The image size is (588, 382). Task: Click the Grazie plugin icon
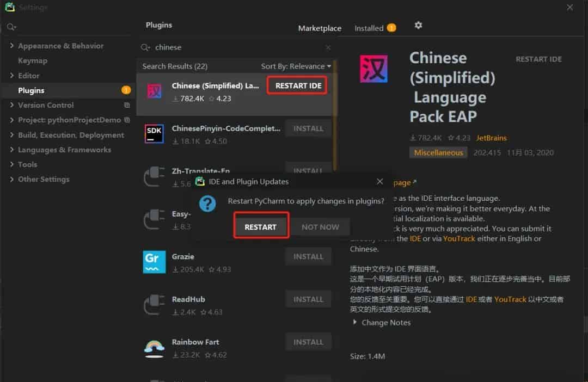154,262
